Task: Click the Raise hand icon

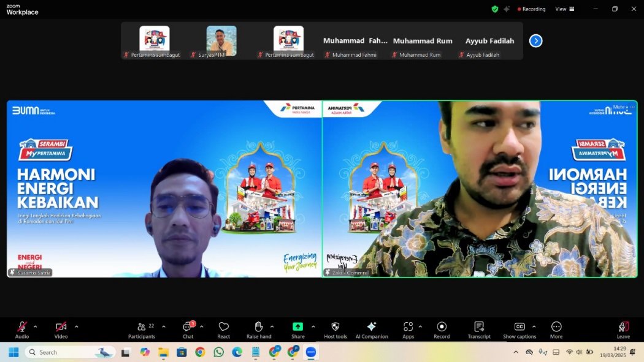Action: (x=259, y=328)
